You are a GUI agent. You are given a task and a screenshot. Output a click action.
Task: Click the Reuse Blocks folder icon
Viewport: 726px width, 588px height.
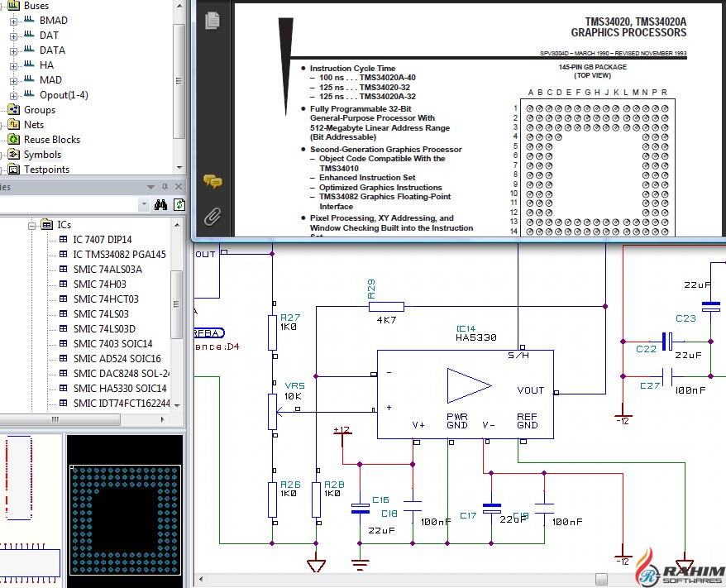pyautogui.click(x=12, y=140)
